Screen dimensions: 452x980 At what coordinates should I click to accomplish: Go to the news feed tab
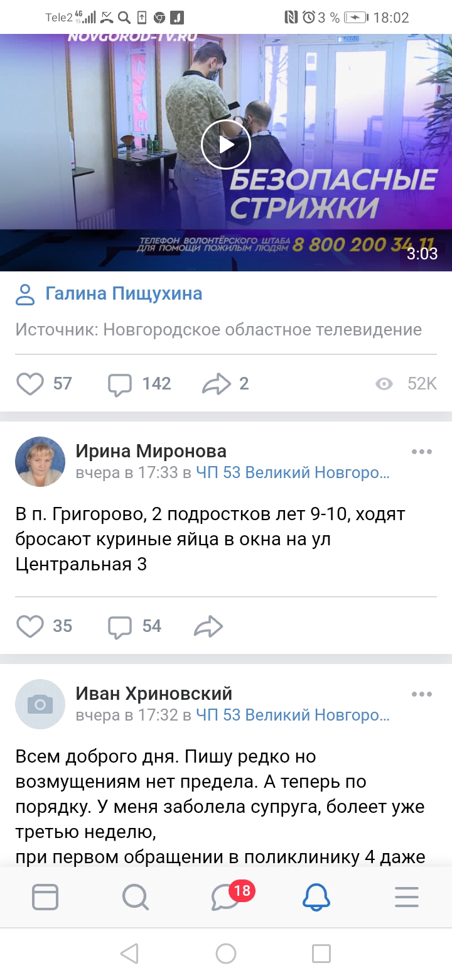point(45,896)
